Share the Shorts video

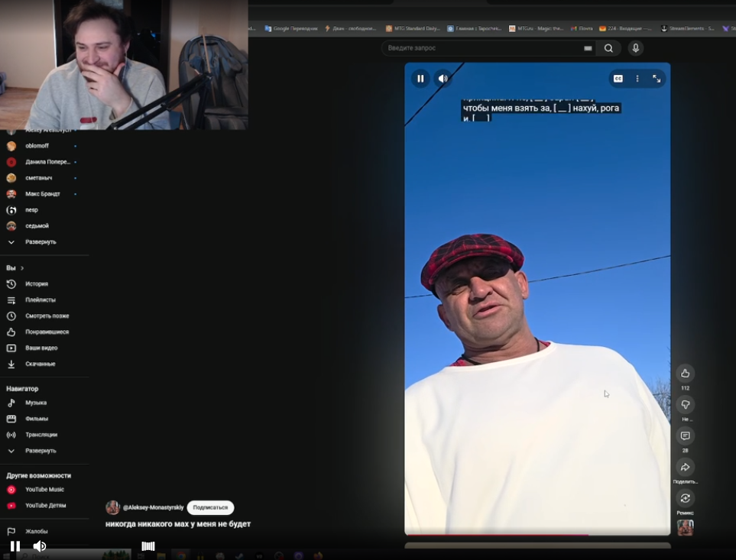[686, 467]
